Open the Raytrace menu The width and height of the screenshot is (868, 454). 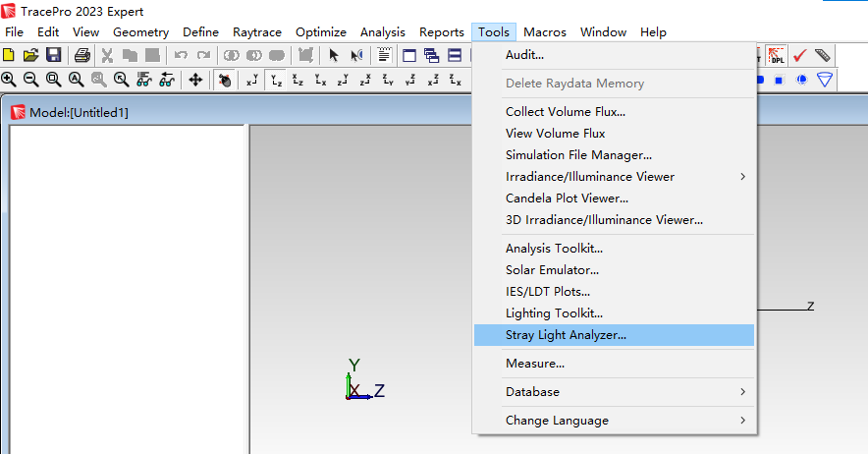click(x=257, y=32)
